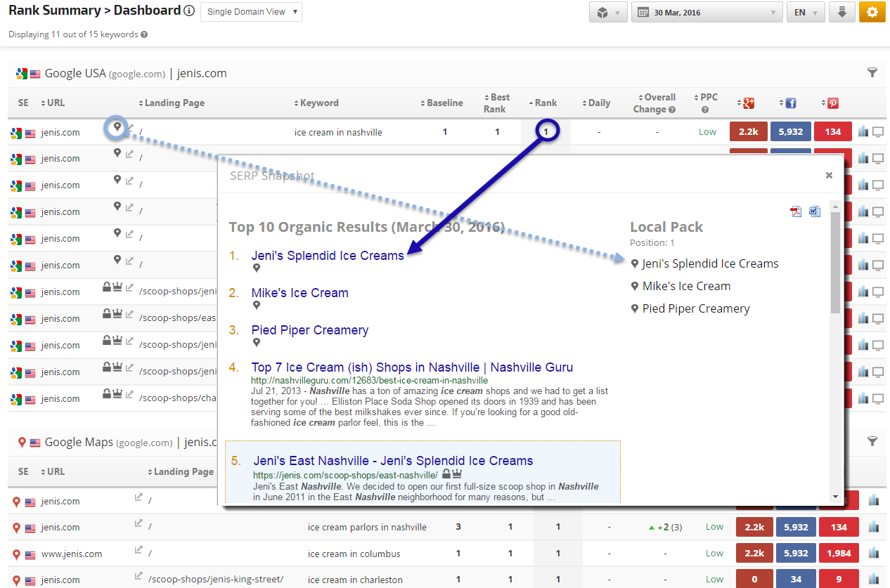The width and height of the screenshot is (890, 588).
Task: Click bar chart icon in 'ice cream parlors in nashville' row
Action: (x=874, y=526)
